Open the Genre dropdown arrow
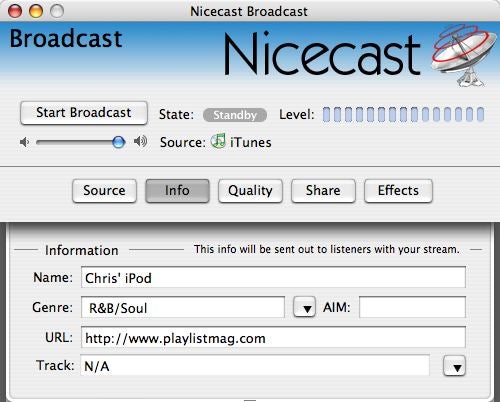The width and height of the screenshot is (500, 402). [x=304, y=307]
